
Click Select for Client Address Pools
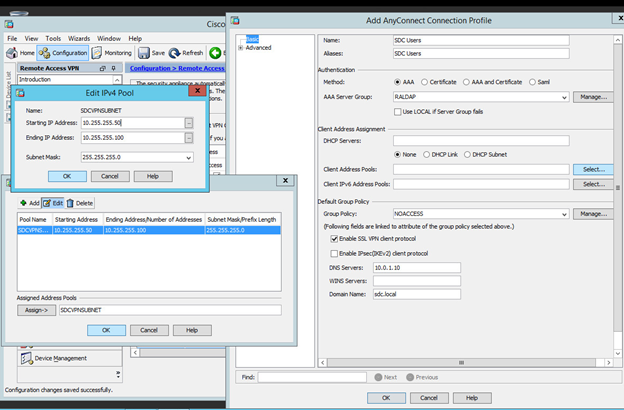pos(594,170)
